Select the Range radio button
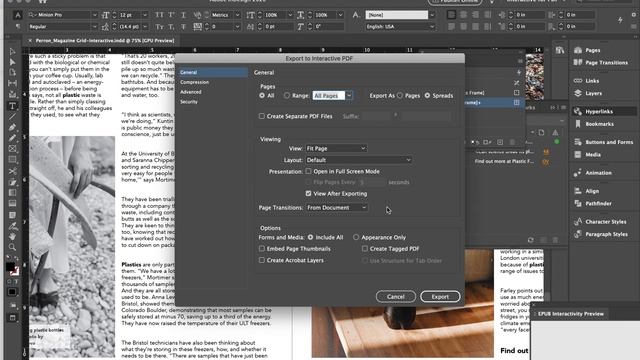The height and width of the screenshot is (360, 640). 287,96
